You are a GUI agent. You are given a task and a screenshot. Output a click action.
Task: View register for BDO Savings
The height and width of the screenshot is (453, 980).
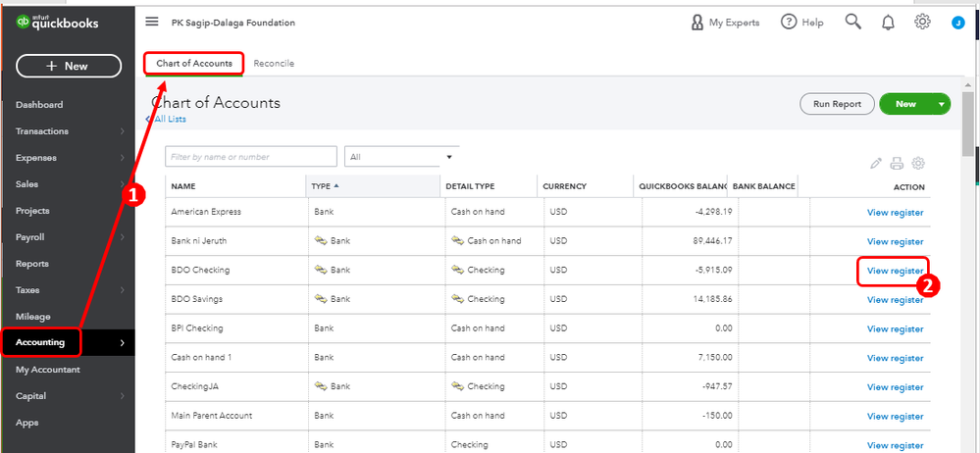click(x=895, y=300)
